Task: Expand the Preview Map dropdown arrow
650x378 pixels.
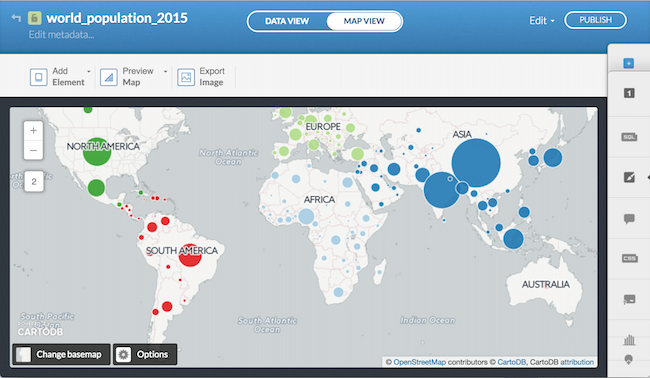Action: pos(165,71)
